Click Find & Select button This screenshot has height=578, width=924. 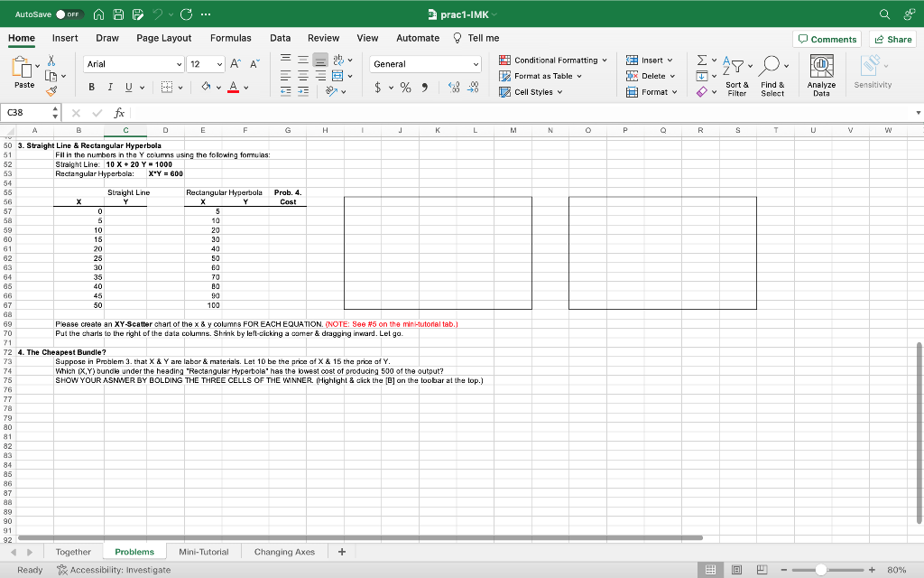click(772, 75)
